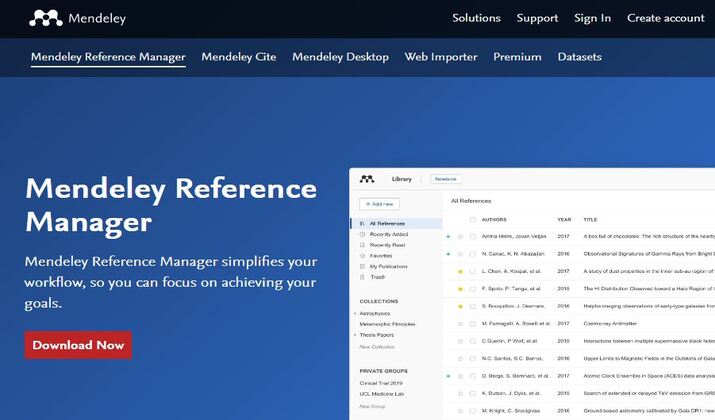Screen dimensions: 715x420
Task: Click the Create account link
Action: click(x=666, y=18)
